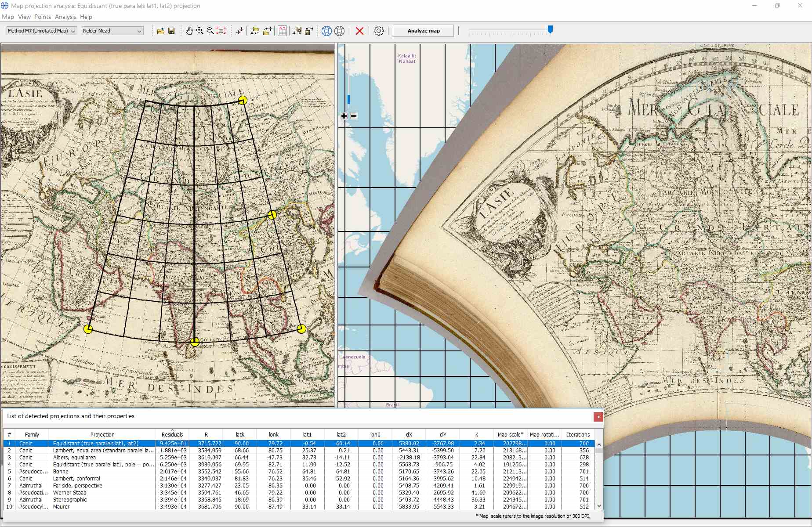Click the map minus zoom button
This screenshot has width=812, height=527.
click(x=354, y=116)
